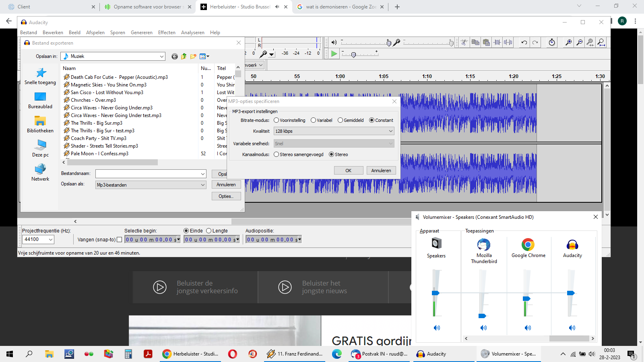644x362 pixels.
Task: Click OK in MP3 options dialog
Action: (x=348, y=171)
